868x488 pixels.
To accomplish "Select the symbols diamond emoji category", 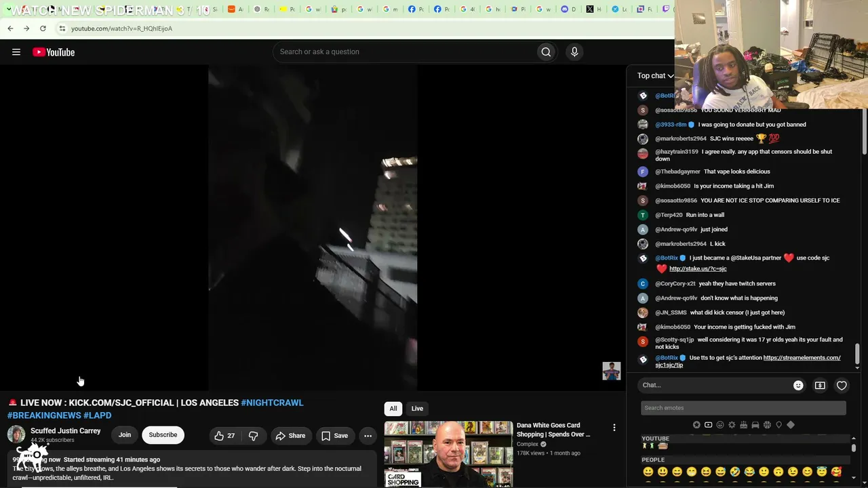I will click(x=791, y=425).
